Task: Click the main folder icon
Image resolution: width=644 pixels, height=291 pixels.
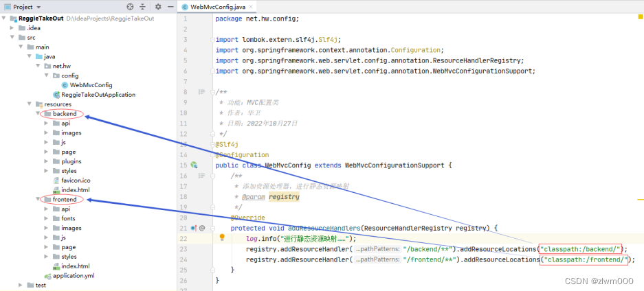Action: click(x=30, y=47)
